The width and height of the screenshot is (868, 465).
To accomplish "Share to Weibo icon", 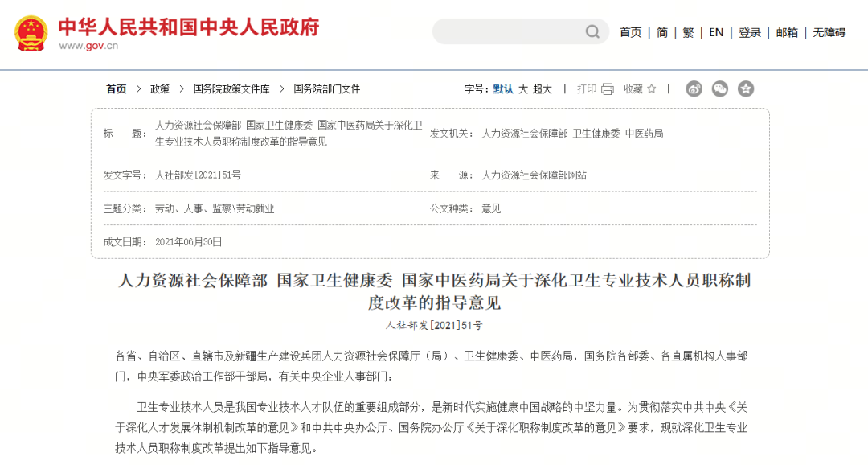I will (x=694, y=88).
